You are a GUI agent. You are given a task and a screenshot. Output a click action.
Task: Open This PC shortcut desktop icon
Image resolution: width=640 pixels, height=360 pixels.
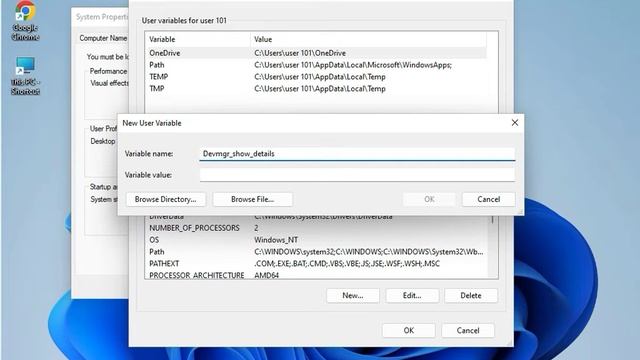(25, 76)
